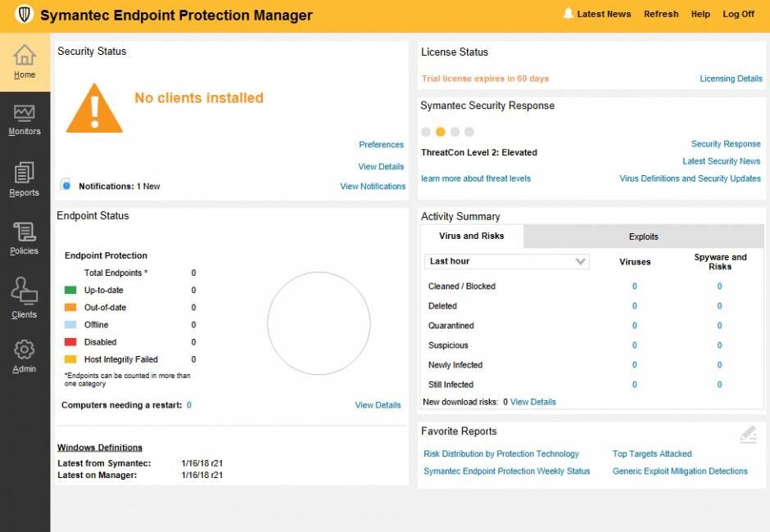The width and height of the screenshot is (770, 532).
Task: Switch to the Exploits tab
Action: click(x=643, y=237)
